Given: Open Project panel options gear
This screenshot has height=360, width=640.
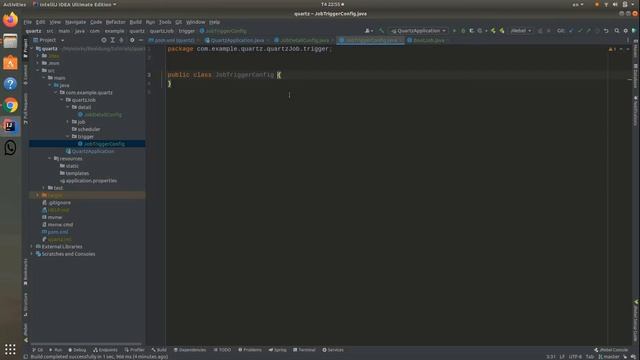Looking at the screenshot, I should [x=132, y=40].
